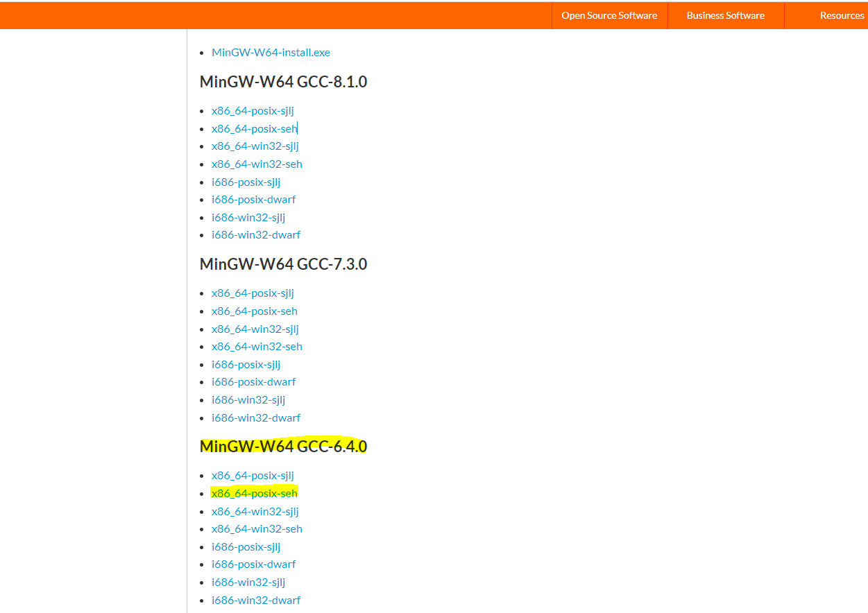Open GCC-6.4.0 x86_64-win32-seh link

(257, 529)
